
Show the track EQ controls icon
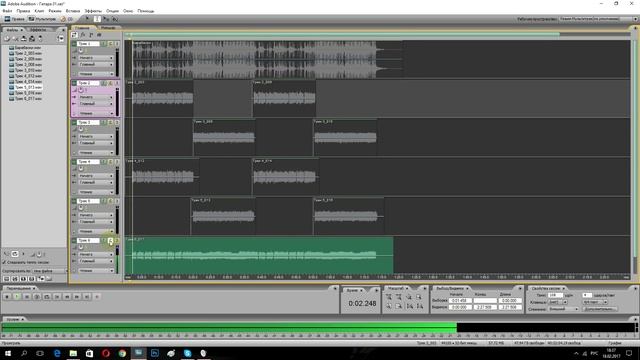click(x=99, y=35)
